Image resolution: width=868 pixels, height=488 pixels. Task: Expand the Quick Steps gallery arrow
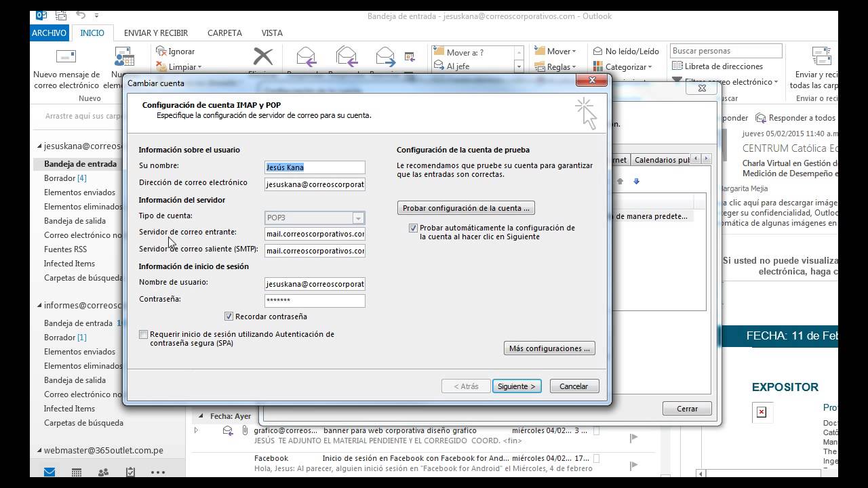point(519,67)
